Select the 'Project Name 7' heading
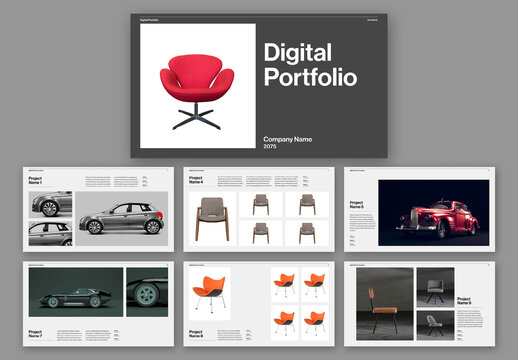518x360 pixels. coord(35,334)
